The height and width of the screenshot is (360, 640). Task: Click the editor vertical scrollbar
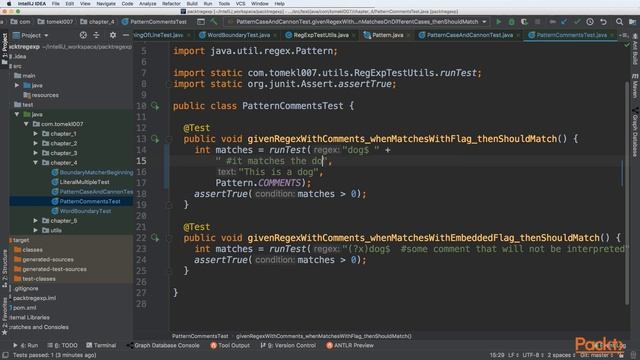tap(627, 192)
